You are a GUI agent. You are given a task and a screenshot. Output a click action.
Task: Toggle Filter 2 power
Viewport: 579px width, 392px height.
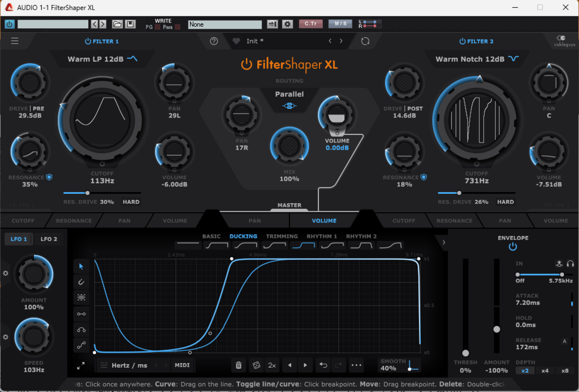[463, 41]
